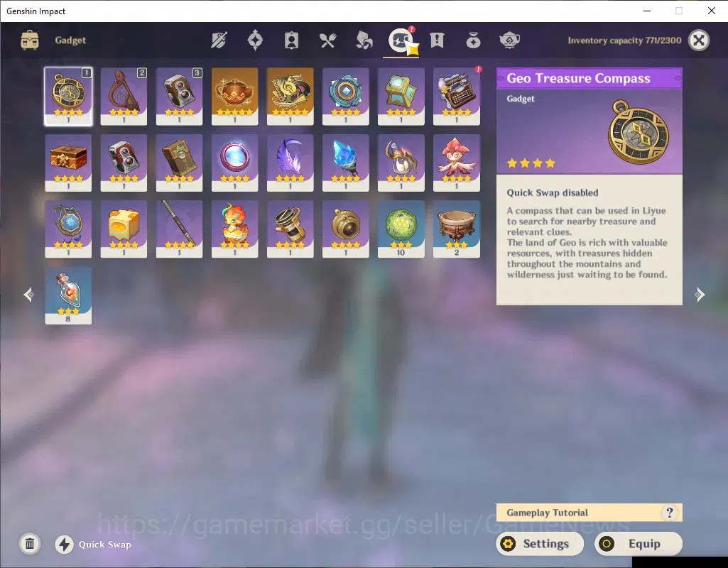The image size is (728, 568).
Task: Minimize the Genshin Impact window
Action: click(647, 11)
